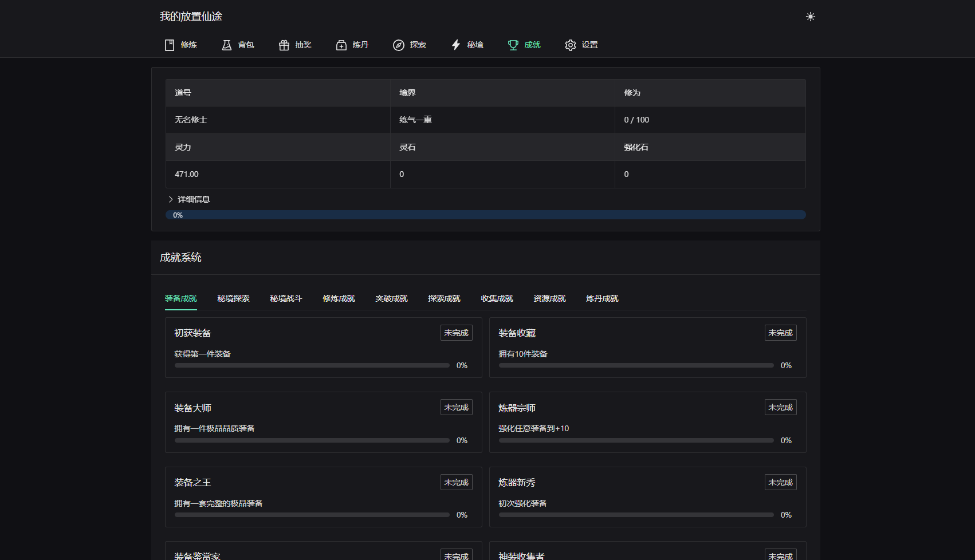Select the 探索 compass icon
Screen dimensions: 975x560
399,45
